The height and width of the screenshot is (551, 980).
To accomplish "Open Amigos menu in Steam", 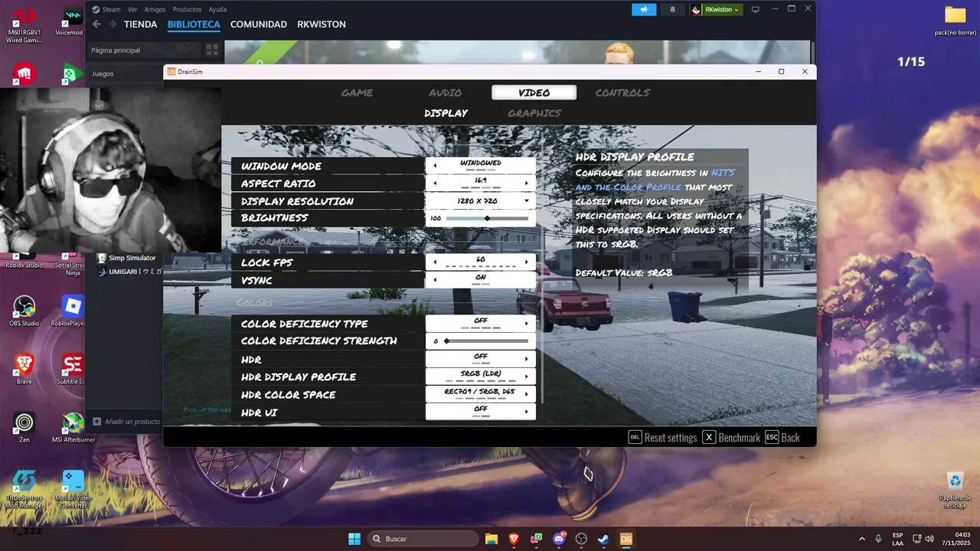I will (x=155, y=9).
